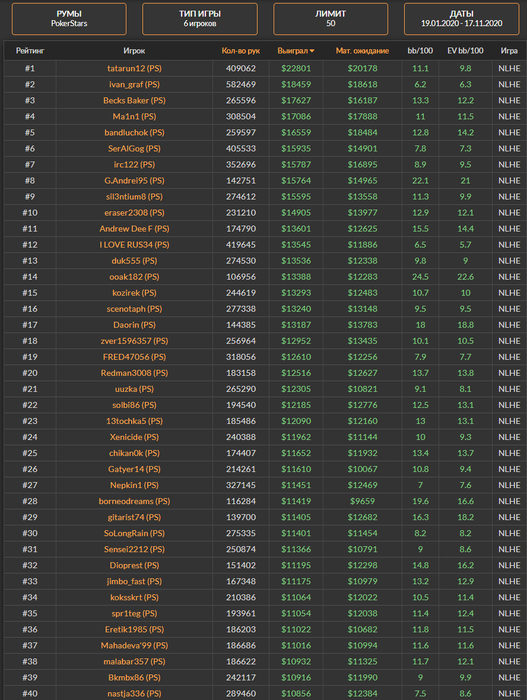The width and height of the screenshot is (527, 700).
Task: Open player eraser2308 (PS)
Action: pyautogui.click(x=134, y=213)
